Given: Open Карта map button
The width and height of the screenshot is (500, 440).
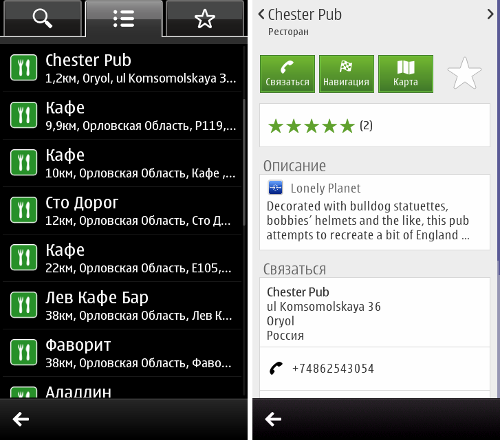Looking at the screenshot, I should tap(405, 74).
